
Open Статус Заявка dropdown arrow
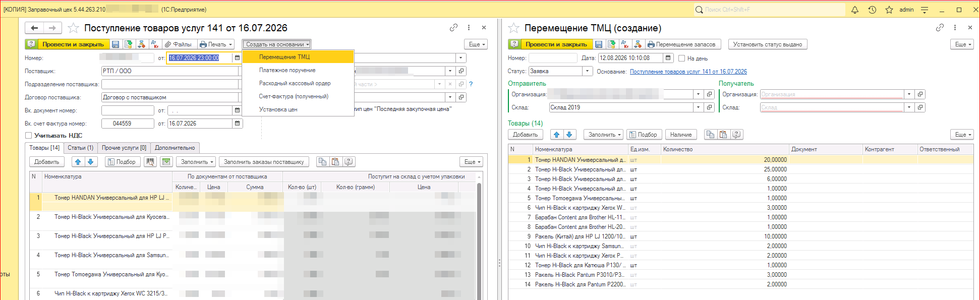click(x=588, y=71)
